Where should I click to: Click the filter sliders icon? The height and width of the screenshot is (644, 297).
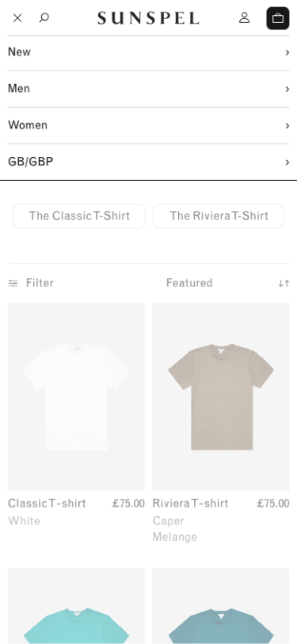pos(13,283)
